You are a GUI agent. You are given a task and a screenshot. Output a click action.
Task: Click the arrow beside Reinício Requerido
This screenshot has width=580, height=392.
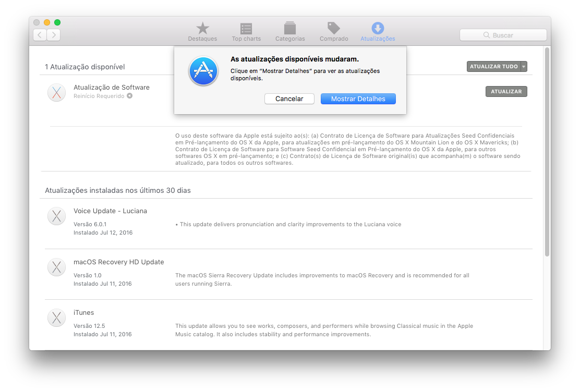pyautogui.click(x=129, y=96)
